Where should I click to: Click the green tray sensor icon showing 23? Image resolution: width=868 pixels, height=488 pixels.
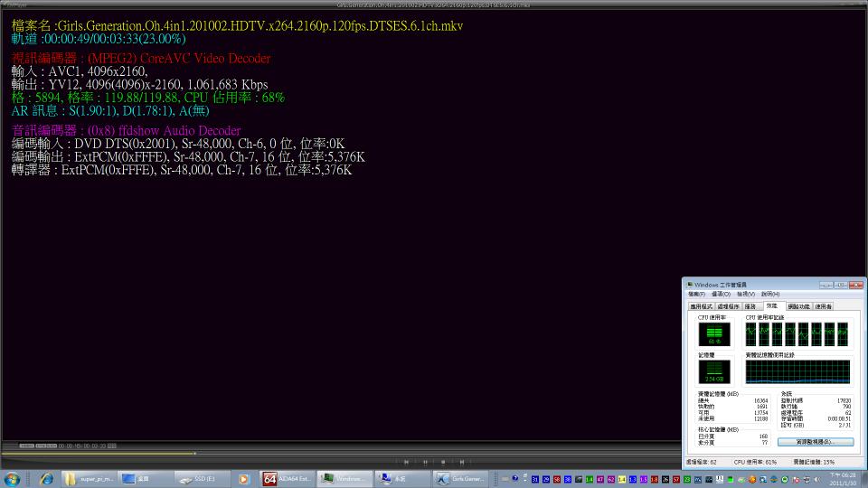coord(687,480)
